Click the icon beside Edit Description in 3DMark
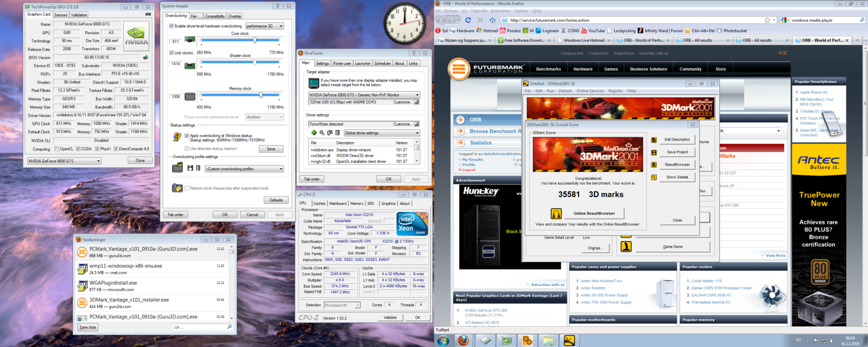This screenshot has height=347, width=868. [654, 140]
